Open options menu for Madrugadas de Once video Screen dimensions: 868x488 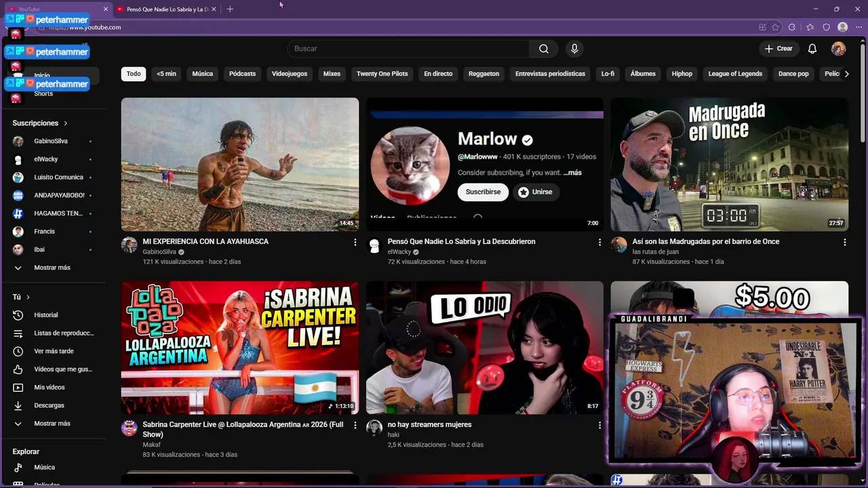tap(844, 242)
